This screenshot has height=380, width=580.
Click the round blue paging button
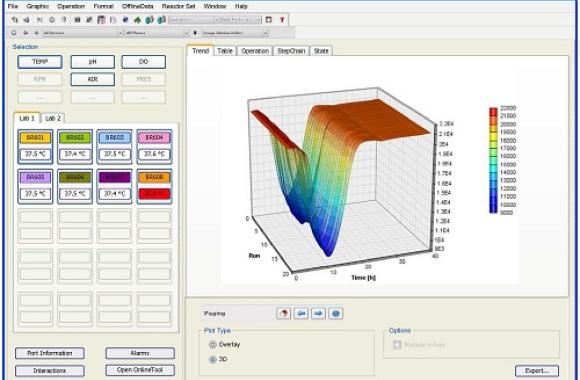point(335,313)
